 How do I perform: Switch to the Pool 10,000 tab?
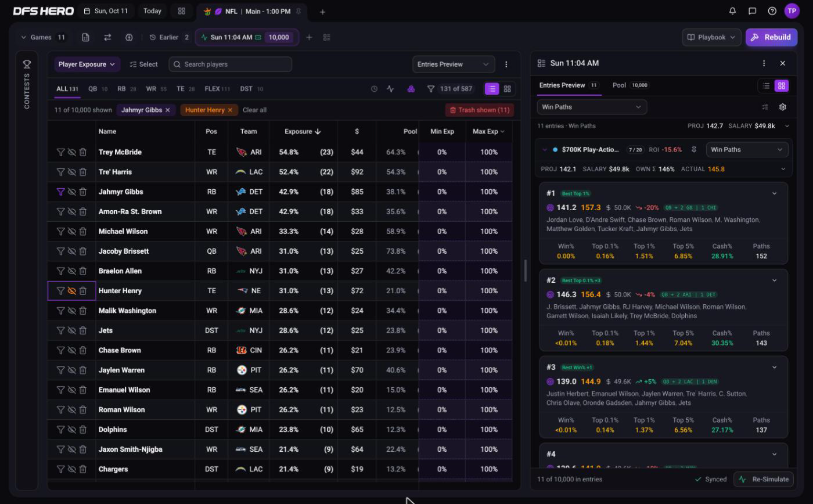pos(630,85)
